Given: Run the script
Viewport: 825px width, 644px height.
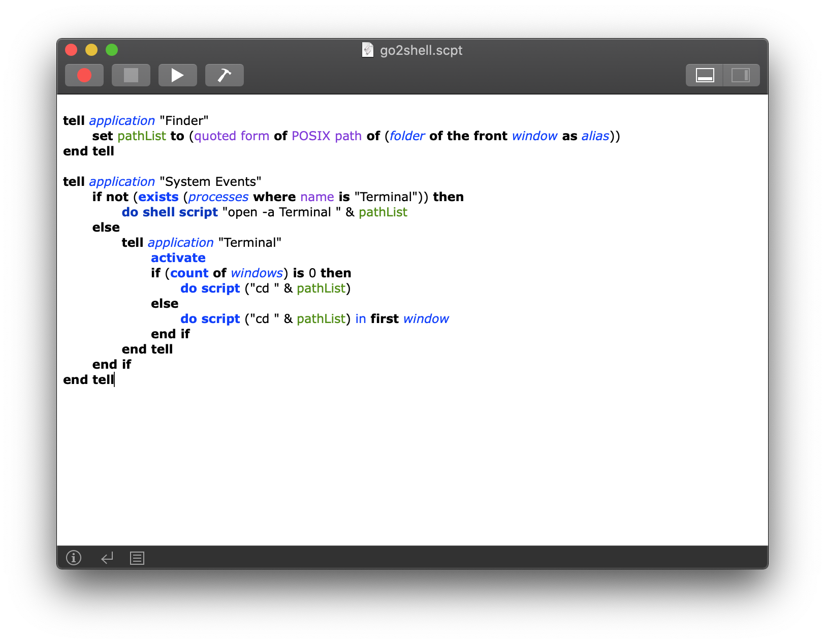Looking at the screenshot, I should point(177,75).
